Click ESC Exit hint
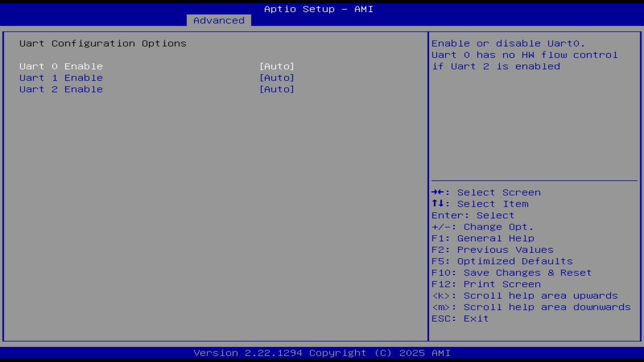Viewport: 644px width, 362px height. pyautogui.click(x=459, y=318)
